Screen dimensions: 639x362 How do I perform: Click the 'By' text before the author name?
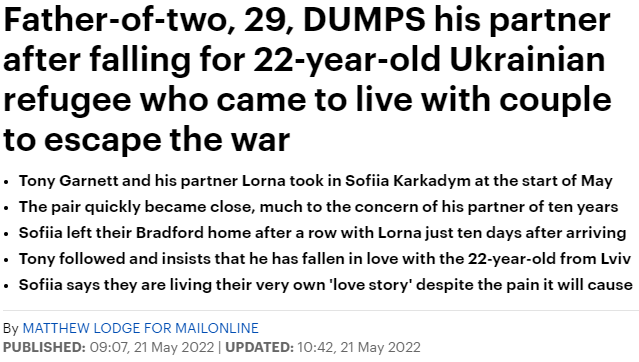[x=11, y=328]
